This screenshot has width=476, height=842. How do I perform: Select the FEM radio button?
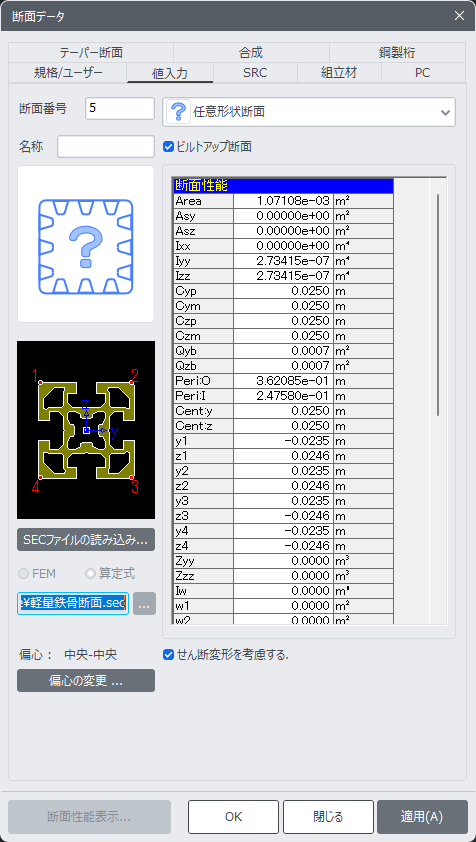tap(24, 574)
